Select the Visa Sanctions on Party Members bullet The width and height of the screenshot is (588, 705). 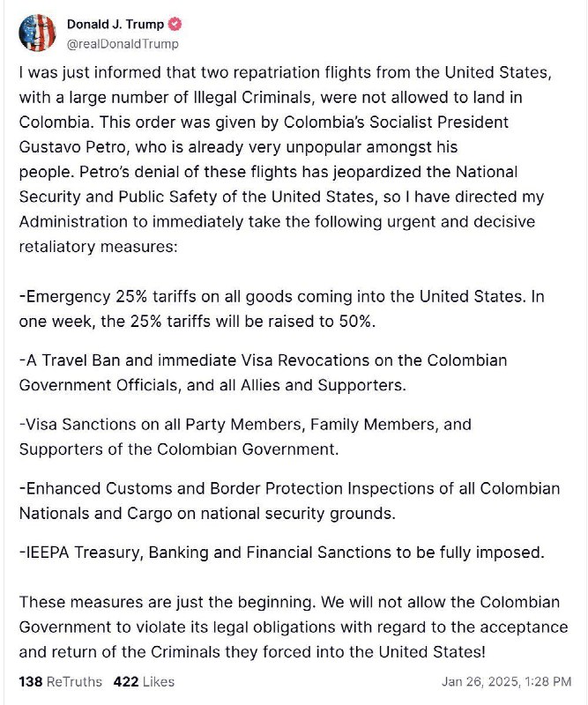[245, 436]
